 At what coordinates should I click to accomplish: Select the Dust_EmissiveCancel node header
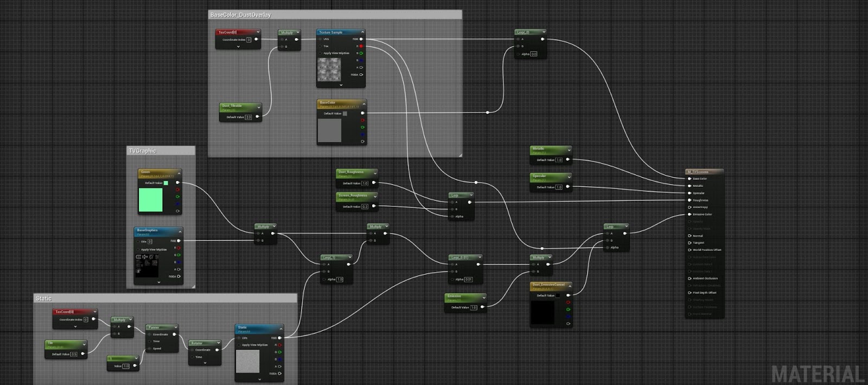[551, 285]
